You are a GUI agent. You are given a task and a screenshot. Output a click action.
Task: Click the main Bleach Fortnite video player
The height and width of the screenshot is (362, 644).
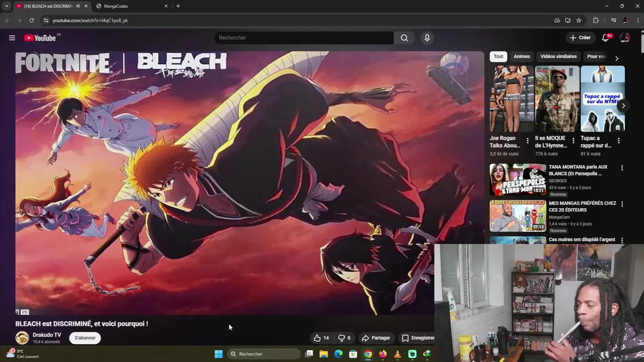coord(250,183)
